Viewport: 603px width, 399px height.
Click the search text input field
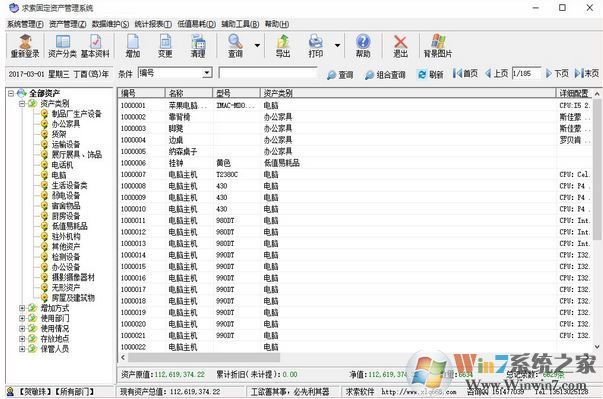pos(268,73)
